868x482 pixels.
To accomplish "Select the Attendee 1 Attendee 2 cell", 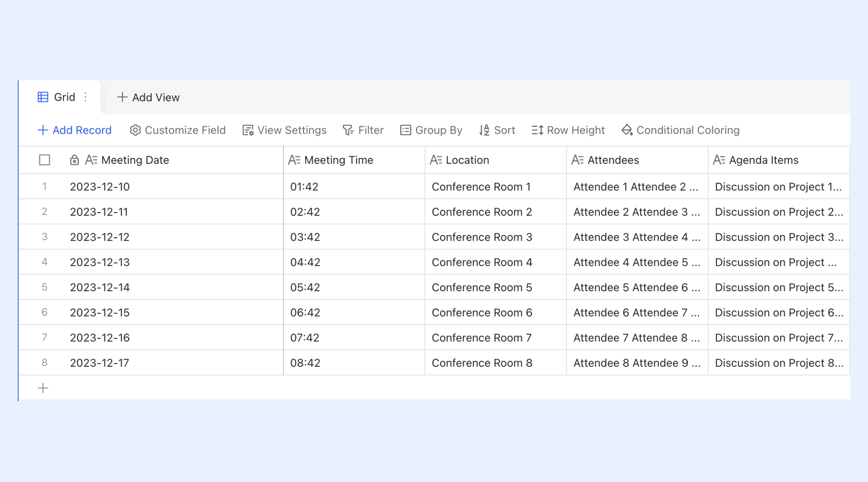I will point(637,187).
